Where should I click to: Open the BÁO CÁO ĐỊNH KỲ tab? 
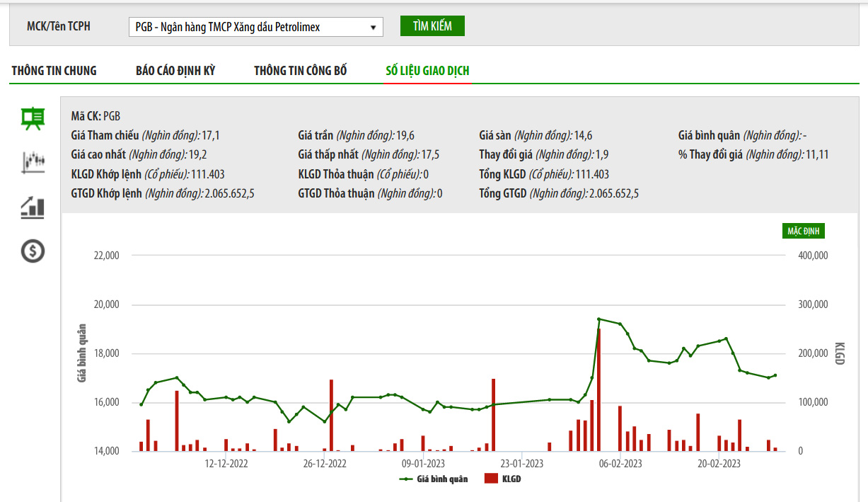point(175,71)
